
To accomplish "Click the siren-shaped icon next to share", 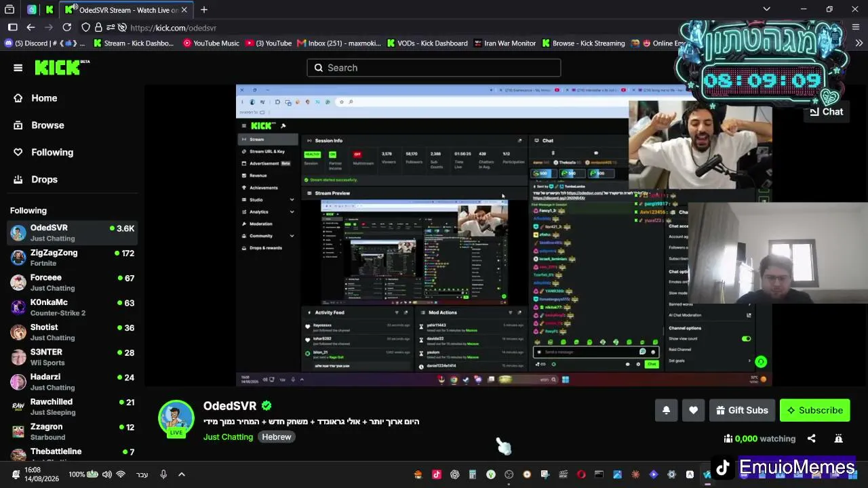I will coord(838,439).
